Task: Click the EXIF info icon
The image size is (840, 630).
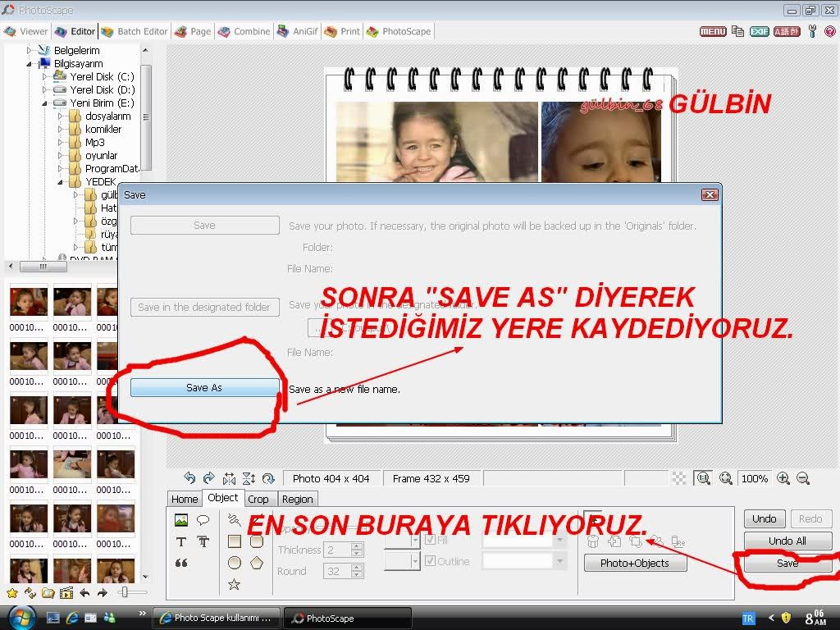Action: click(x=759, y=32)
